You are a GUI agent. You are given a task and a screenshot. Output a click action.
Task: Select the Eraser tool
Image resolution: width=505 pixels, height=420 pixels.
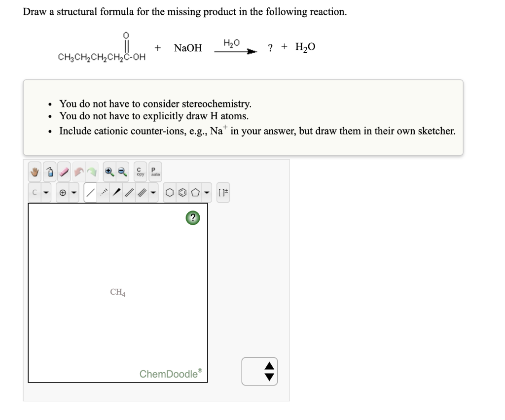coord(62,171)
